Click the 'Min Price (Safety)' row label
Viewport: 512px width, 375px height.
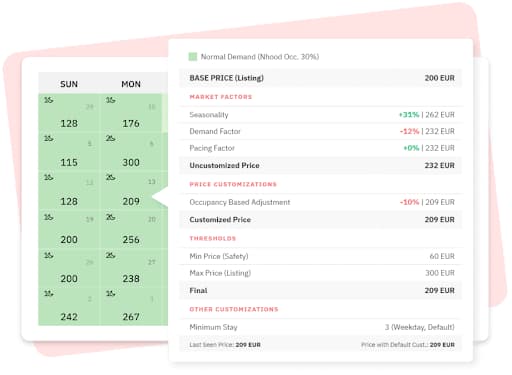219,256
